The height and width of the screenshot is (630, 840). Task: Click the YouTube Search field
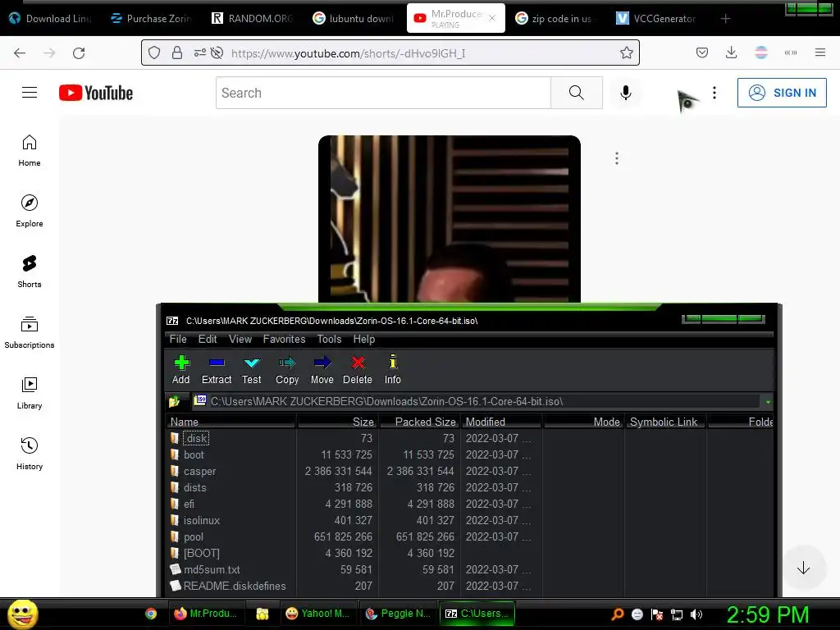click(x=383, y=93)
